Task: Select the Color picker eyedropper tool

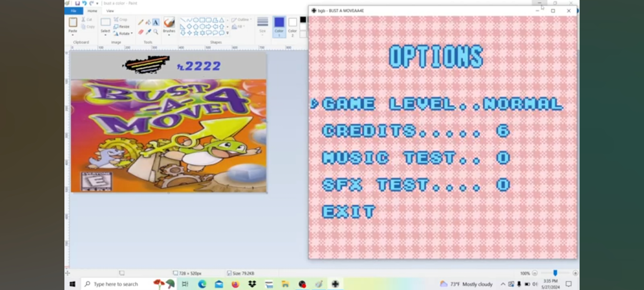Action: [x=148, y=32]
